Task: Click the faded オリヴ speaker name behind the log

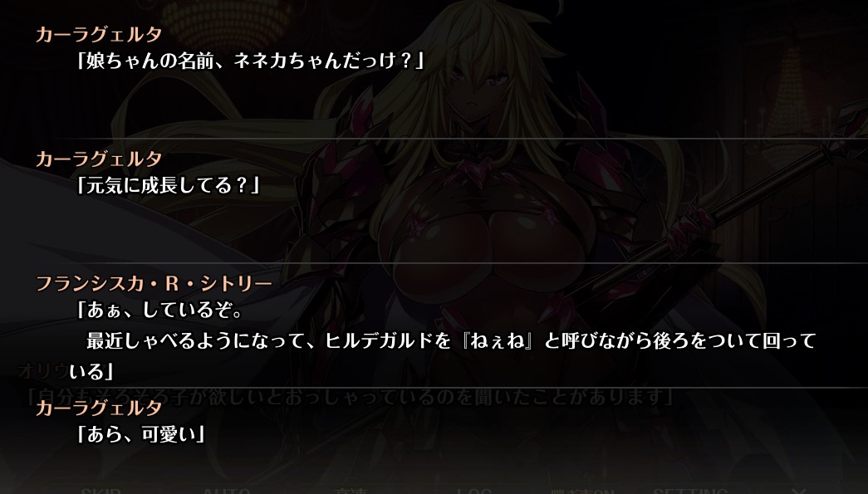Action: click(x=42, y=369)
